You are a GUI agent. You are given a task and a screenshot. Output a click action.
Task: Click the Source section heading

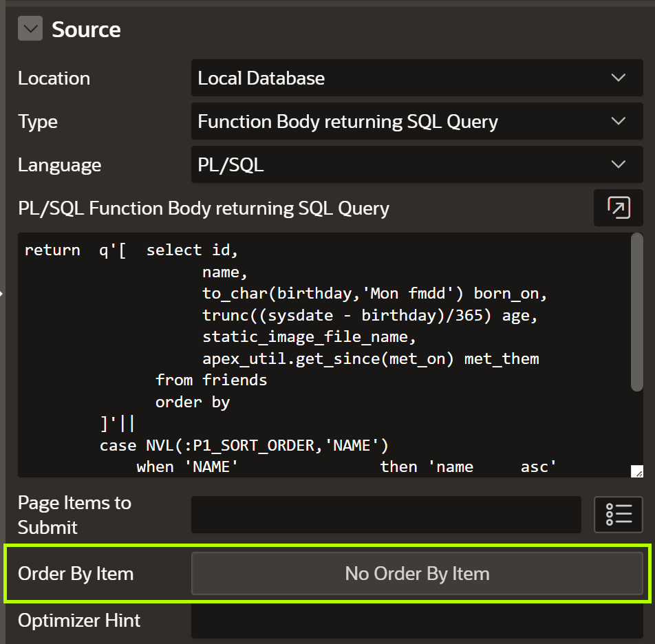click(x=86, y=30)
